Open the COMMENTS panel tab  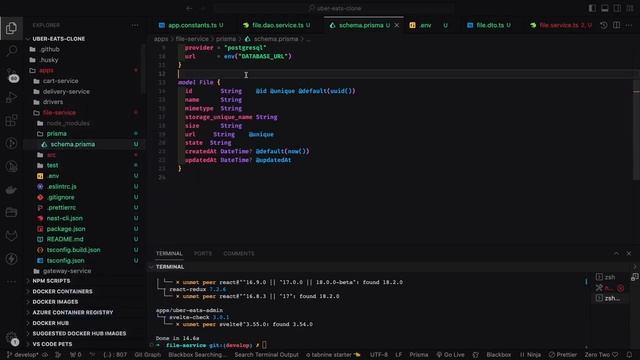click(239, 253)
